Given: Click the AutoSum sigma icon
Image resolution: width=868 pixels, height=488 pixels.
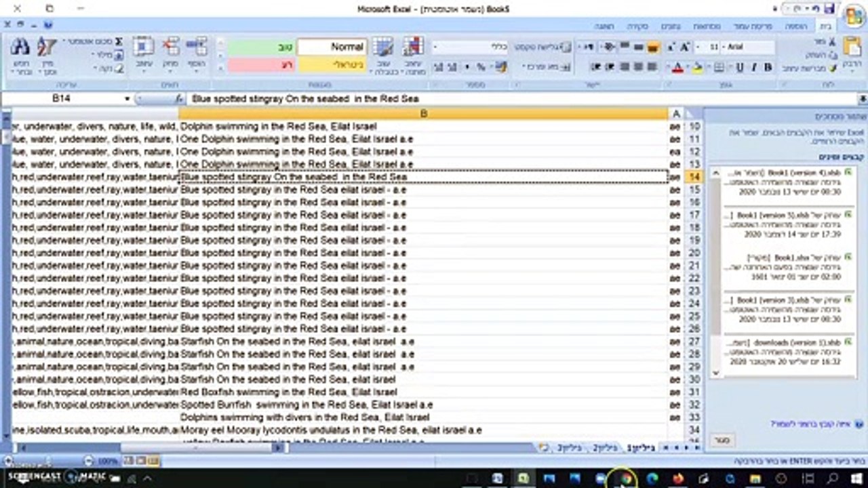Looking at the screenshot, I should pyautogui.click(x=119, y=42).
